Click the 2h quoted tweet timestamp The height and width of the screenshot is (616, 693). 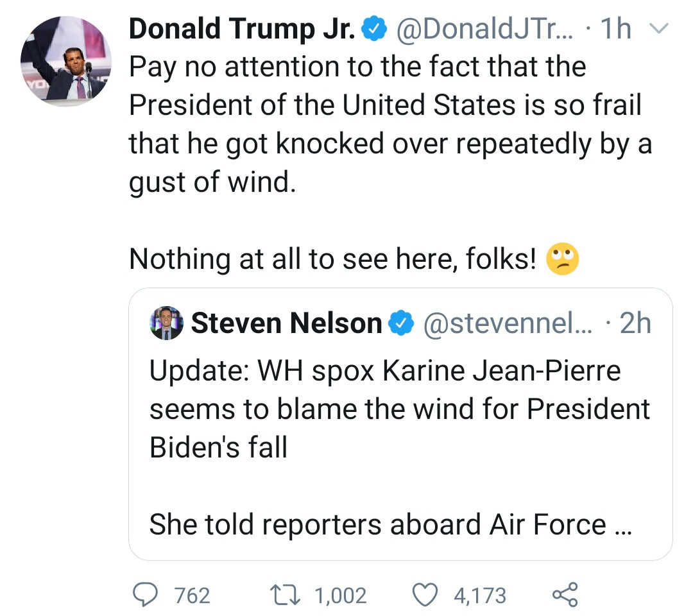(x=635, y=323)
